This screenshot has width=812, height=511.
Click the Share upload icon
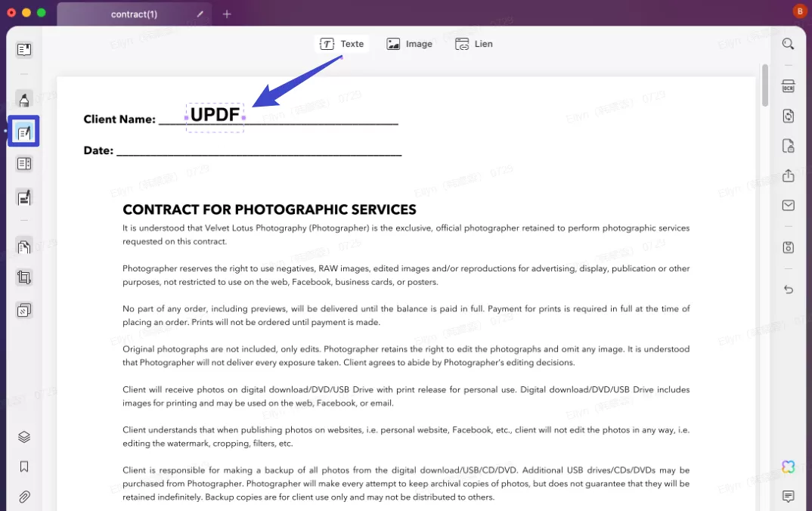(788, 175)
